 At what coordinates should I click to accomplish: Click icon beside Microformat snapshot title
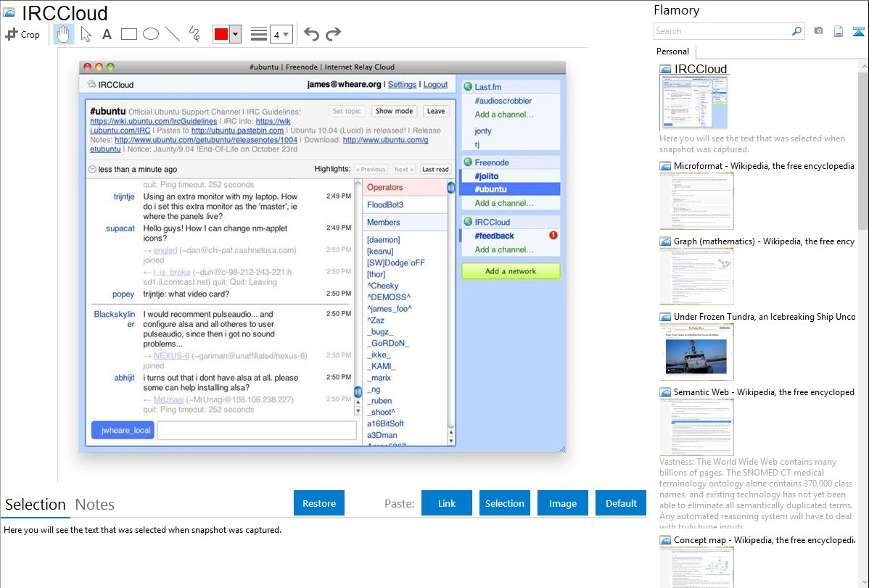point(665,166)
